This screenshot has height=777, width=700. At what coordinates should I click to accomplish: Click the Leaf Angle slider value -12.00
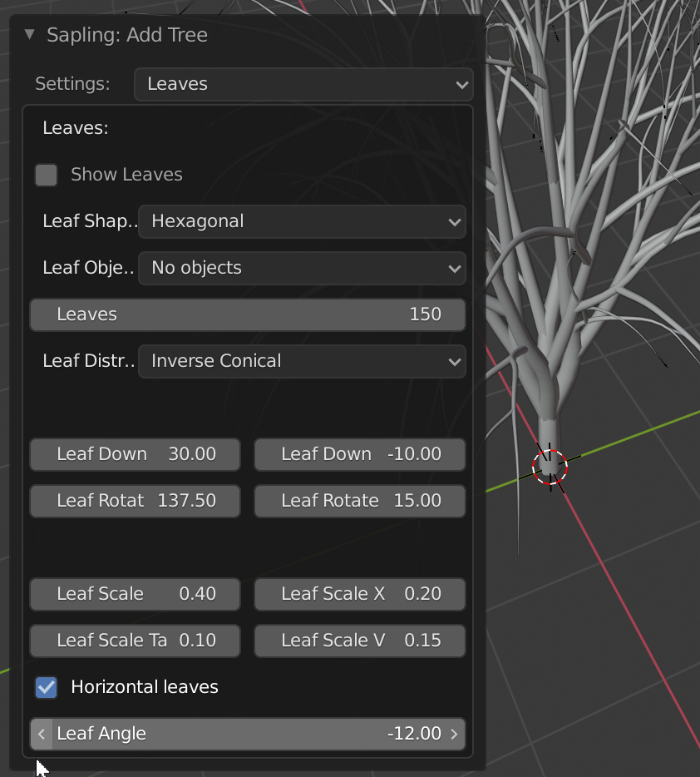tap(248, 734)
